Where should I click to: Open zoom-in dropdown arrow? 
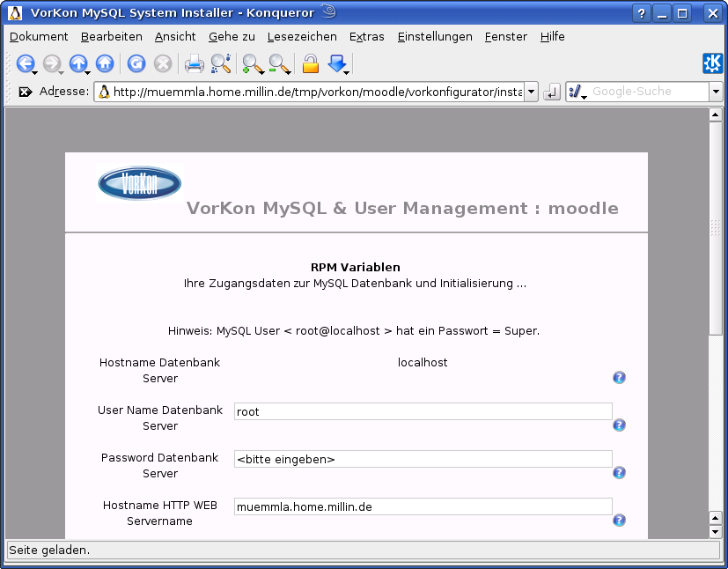point(261,72)
